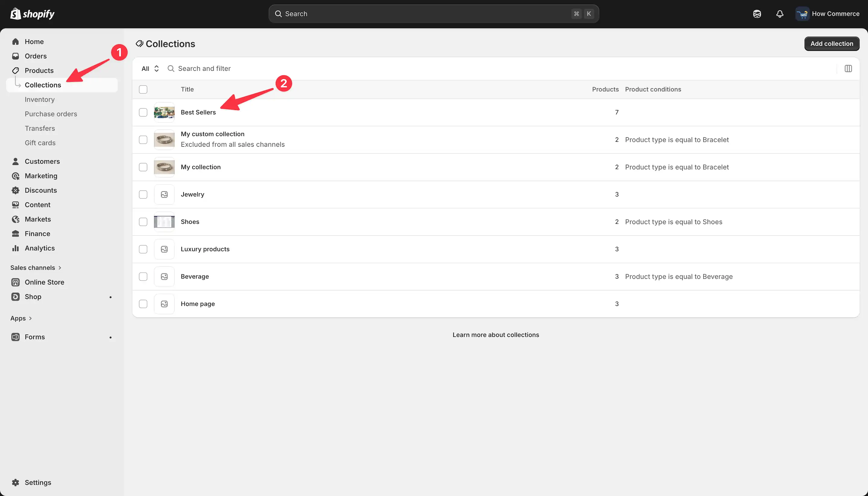Click the Products column header
Viewport: 868px width, 496px height.
605,90
